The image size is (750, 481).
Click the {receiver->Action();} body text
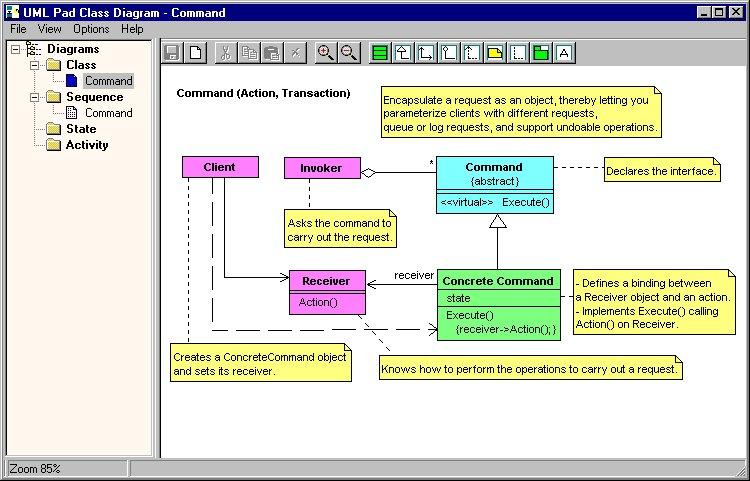pos(506,329)
